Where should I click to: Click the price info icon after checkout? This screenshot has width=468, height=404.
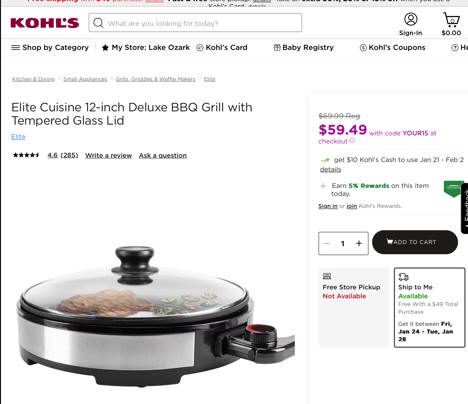(x=352, y=141)
